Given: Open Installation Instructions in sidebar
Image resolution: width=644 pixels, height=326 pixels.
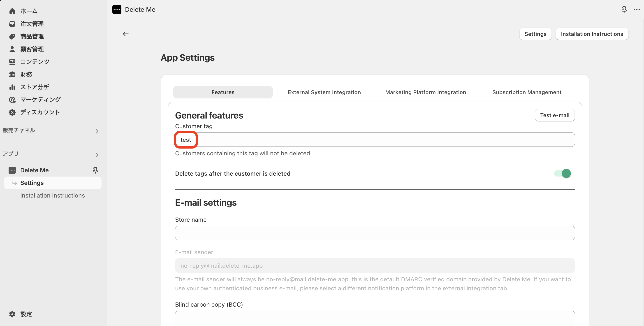Looking at the screenshot, I should 53,196.
